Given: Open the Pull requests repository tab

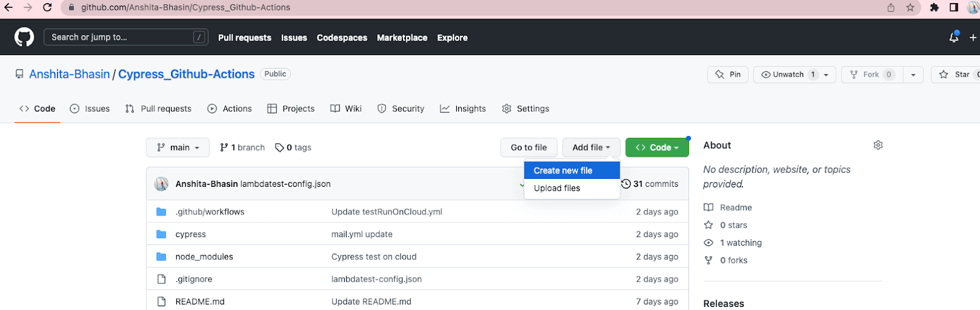Looking at the screenshot, I should (x=158, y=108).
